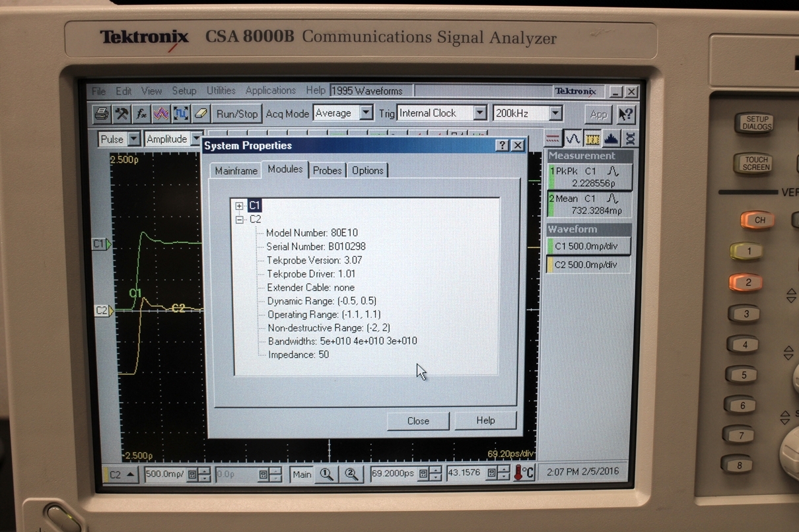Open keypad icon beside 69.2000ps field
Image resolution: width=799 pixels, height=532 pixels.
[x=424, y=474]
